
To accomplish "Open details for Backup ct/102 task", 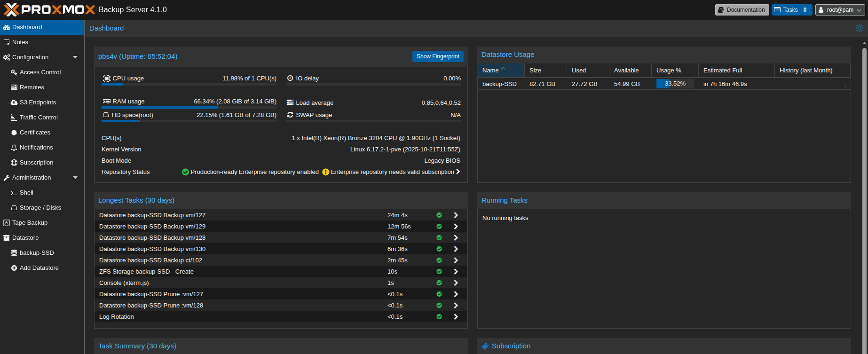I will click(x=456, y=260).
